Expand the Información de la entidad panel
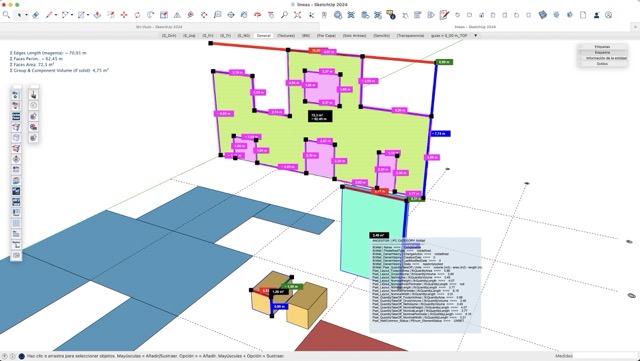Screen dimensions: 640x361 (x=602, y=58)
